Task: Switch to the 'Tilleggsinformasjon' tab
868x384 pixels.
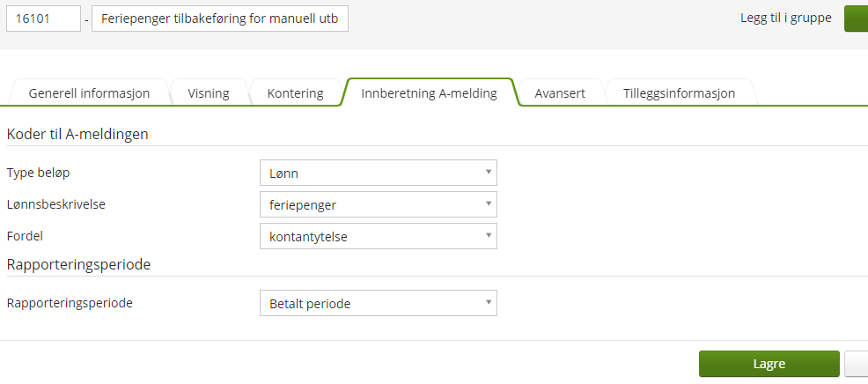Action: click(679, 93)
